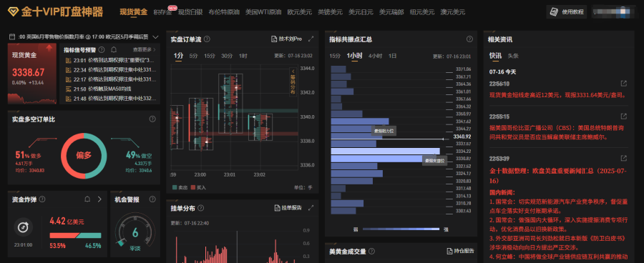The height and width of the screenshot is (263, 644).
Task: Open 技术刘Pro button
Action: [287, 39]
